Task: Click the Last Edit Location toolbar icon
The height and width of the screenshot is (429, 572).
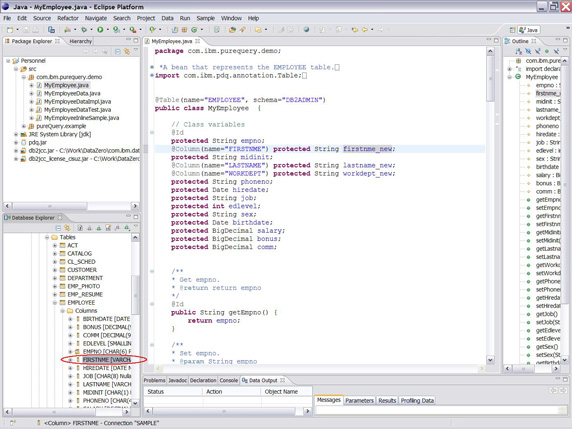Action: tap(355, 30)
